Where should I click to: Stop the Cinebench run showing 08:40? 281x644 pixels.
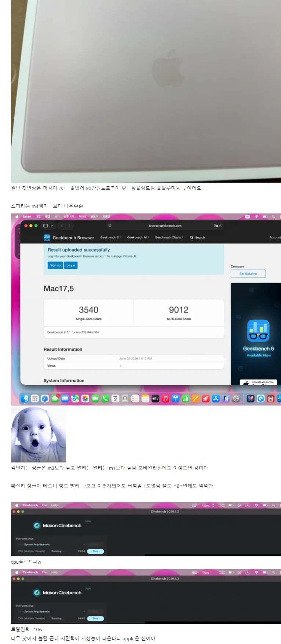[95, 618]
